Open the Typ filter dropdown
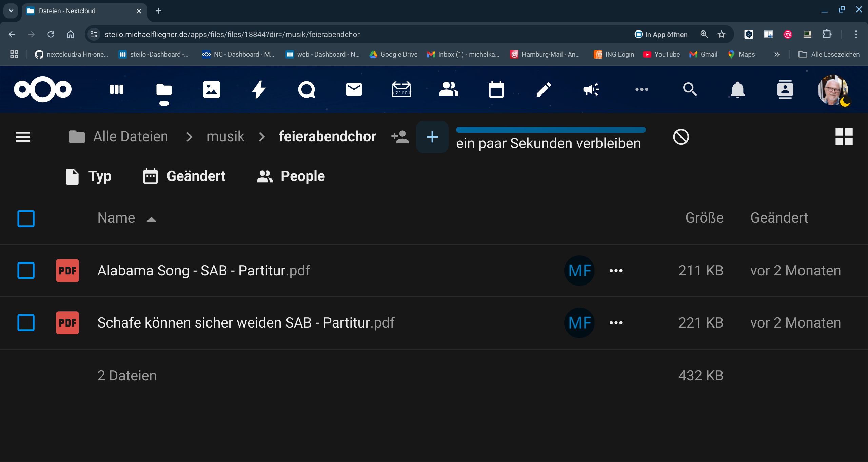 pos(88,176)
